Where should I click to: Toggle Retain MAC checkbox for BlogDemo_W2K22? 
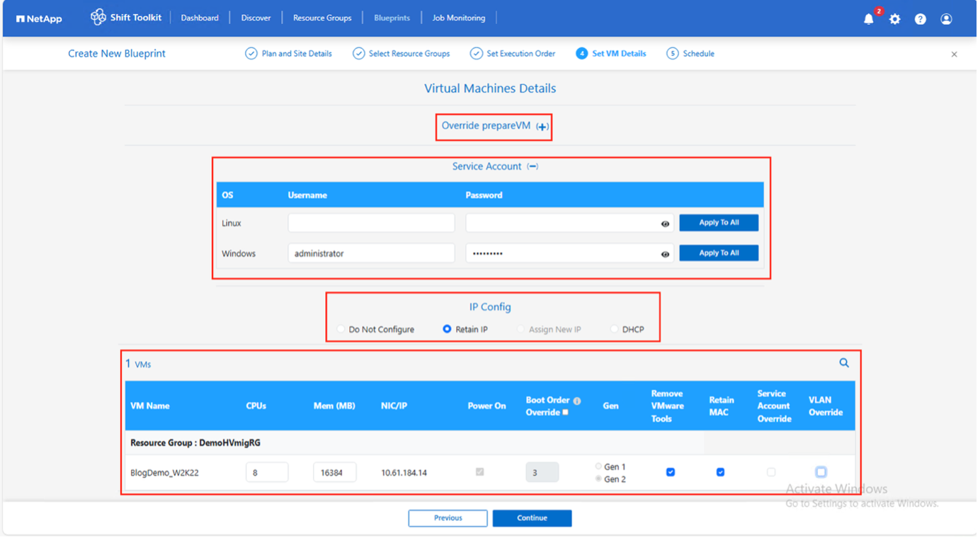(720, 472)
